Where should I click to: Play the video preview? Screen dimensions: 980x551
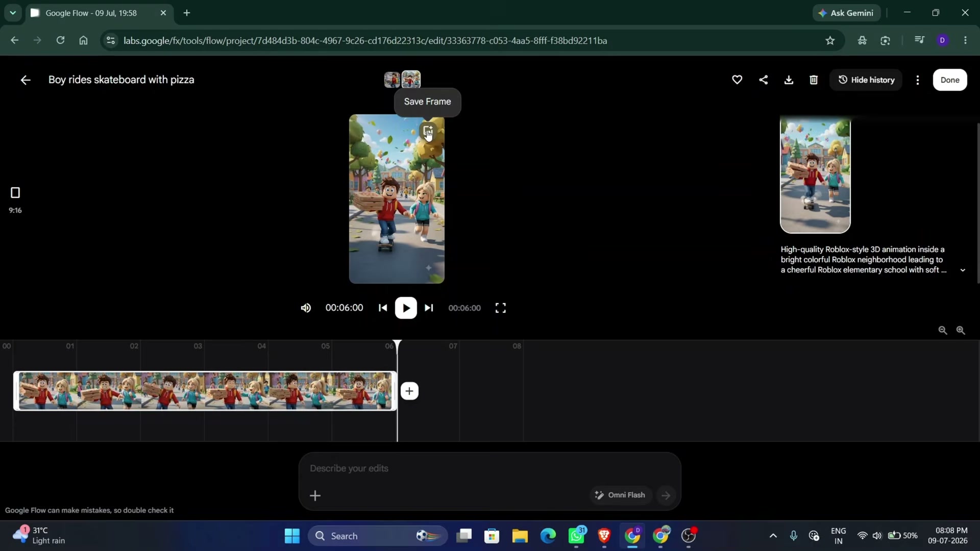[406, 308]
